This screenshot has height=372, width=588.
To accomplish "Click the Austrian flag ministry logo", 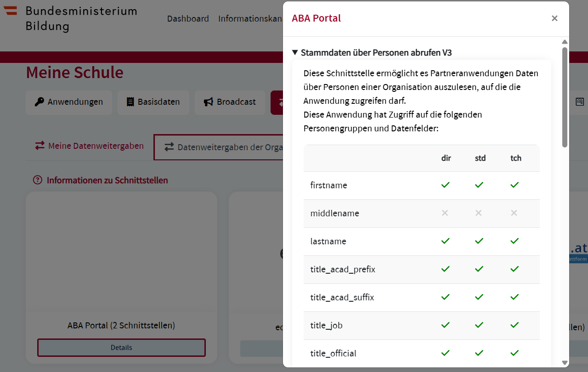I will (11, 11).
